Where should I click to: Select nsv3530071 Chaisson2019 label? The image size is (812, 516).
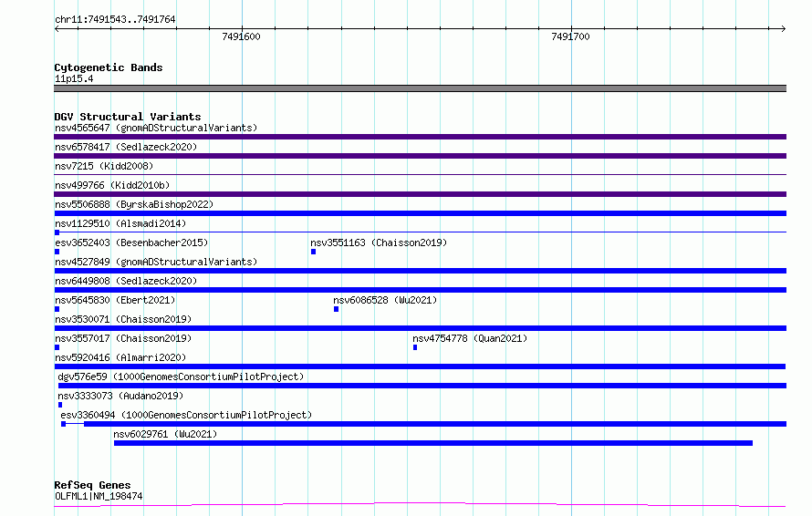(123, 319)
